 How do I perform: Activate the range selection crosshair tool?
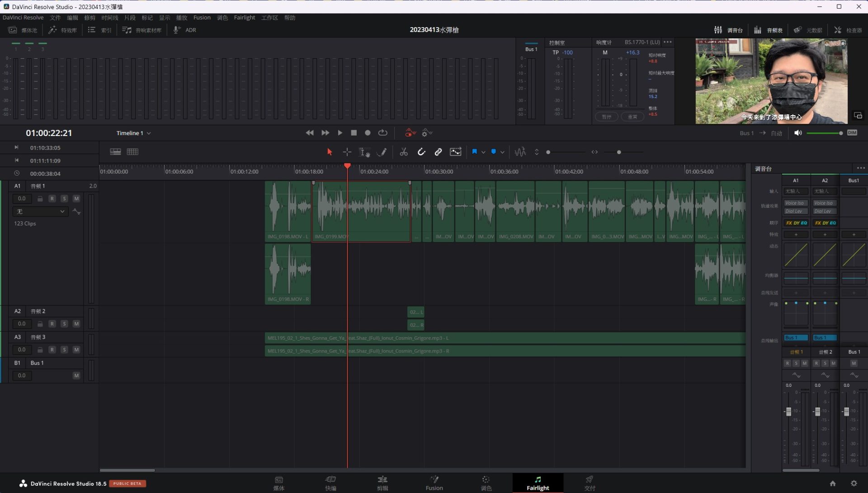pyautogui.click(x=347, y=152)
